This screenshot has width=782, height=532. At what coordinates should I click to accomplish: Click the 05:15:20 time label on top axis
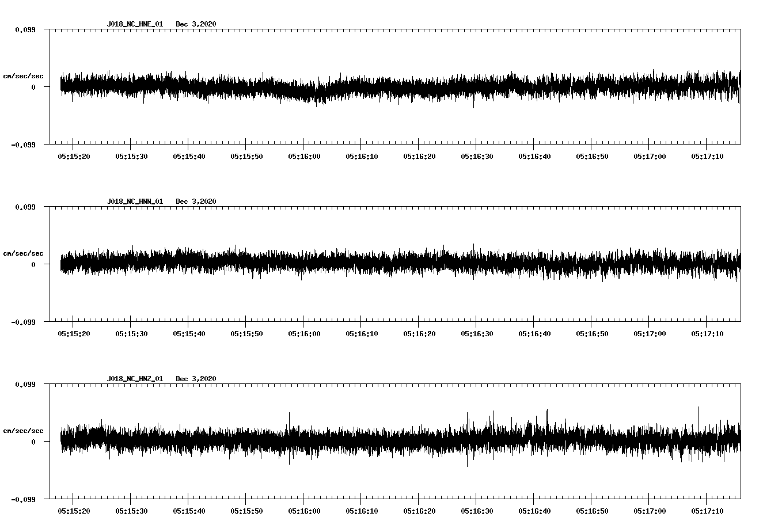coord(73,155)
